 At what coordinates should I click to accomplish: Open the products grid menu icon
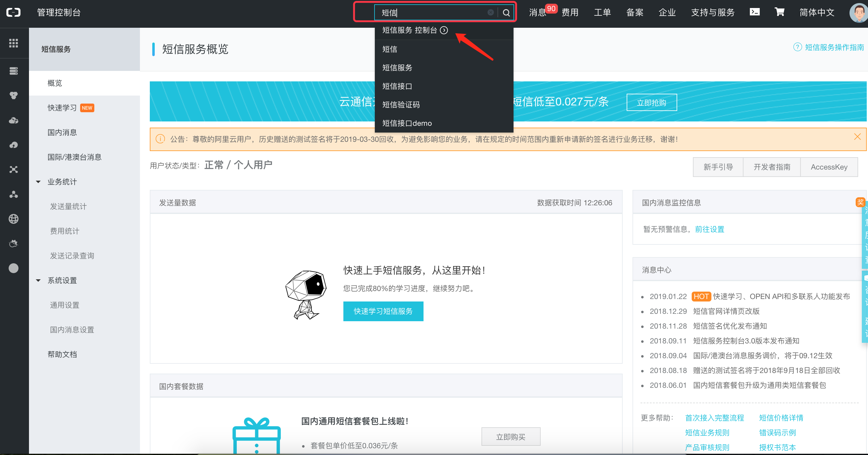click(x=14, y=43)
